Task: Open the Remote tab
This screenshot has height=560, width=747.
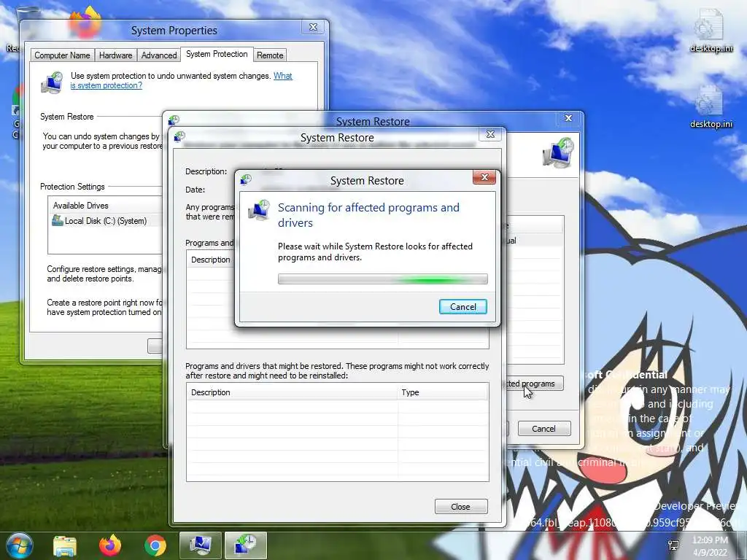Action: 270,55
